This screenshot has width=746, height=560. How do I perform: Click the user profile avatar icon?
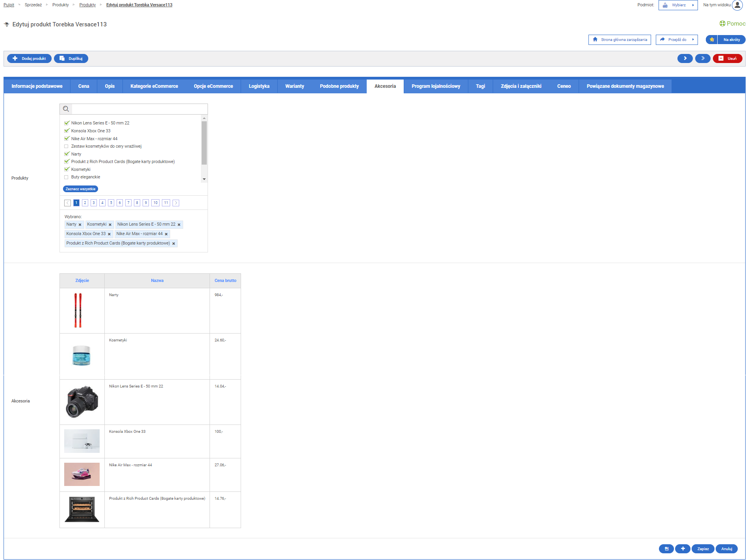point(737,5)
